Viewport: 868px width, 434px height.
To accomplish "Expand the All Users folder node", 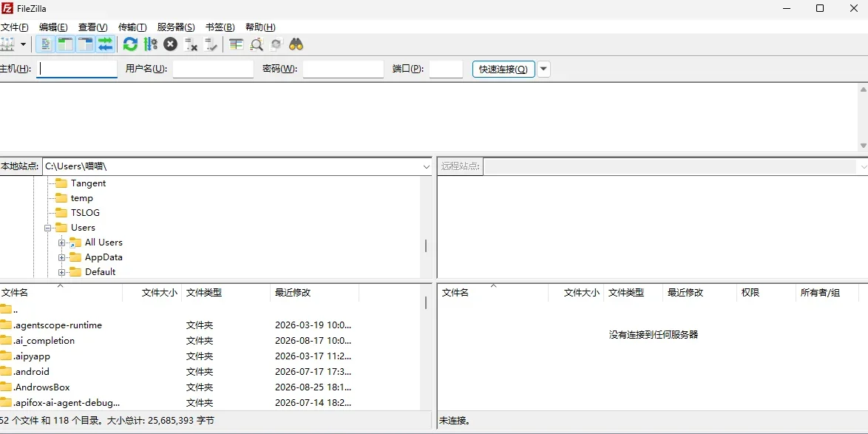I will [x=61, y=243].
